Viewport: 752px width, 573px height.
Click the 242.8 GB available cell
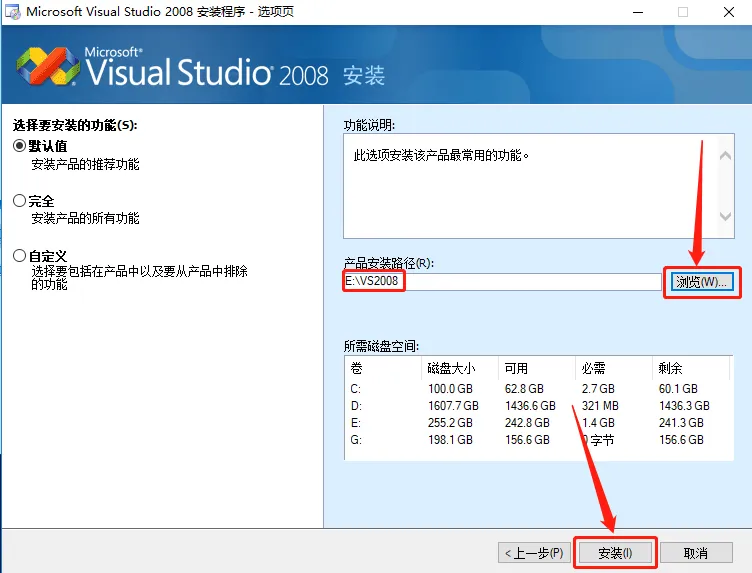527,423
